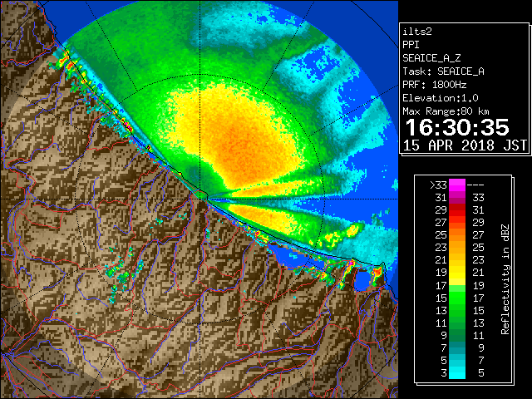
Task: Click the 'PRF: 1800Hz' line
Action: click(434, 85)
